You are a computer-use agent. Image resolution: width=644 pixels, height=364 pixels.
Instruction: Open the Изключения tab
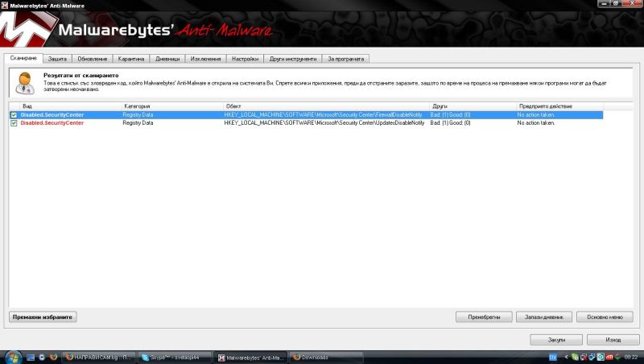tap(205, 59)
